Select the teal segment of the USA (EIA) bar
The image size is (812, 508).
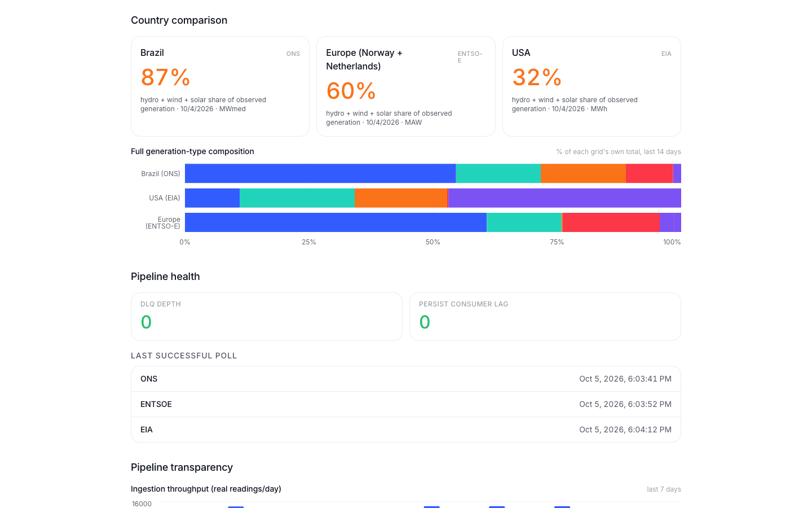[297, 198]
